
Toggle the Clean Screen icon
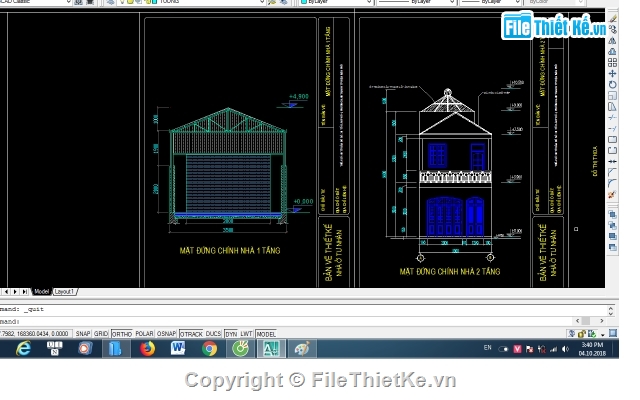[x=613, y=333]
